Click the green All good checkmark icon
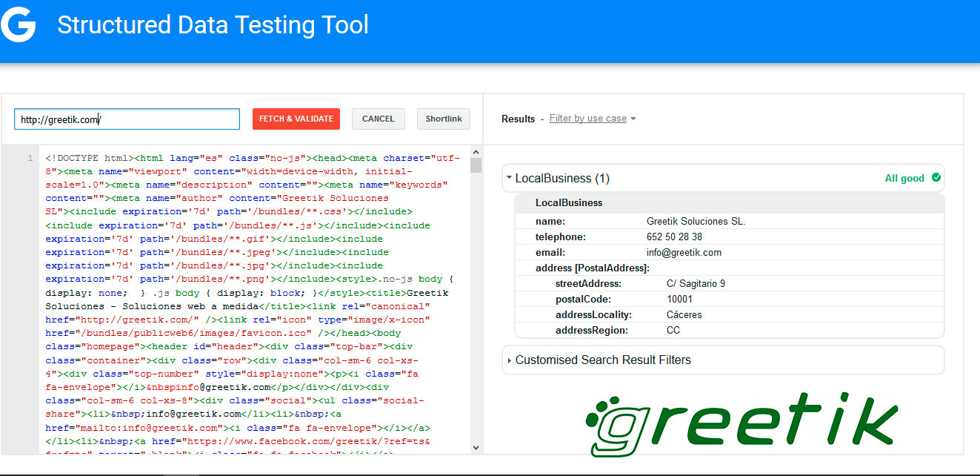This screenshot has width=980, height=476. [x=936, y=178]
